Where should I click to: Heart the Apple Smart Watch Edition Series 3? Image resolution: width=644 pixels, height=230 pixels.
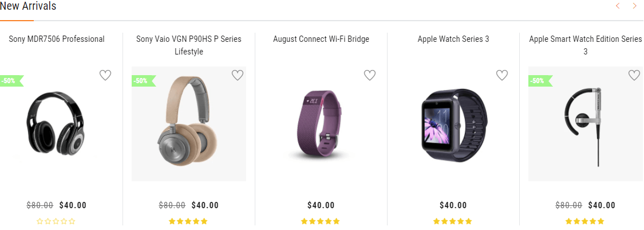click(634, 75)
